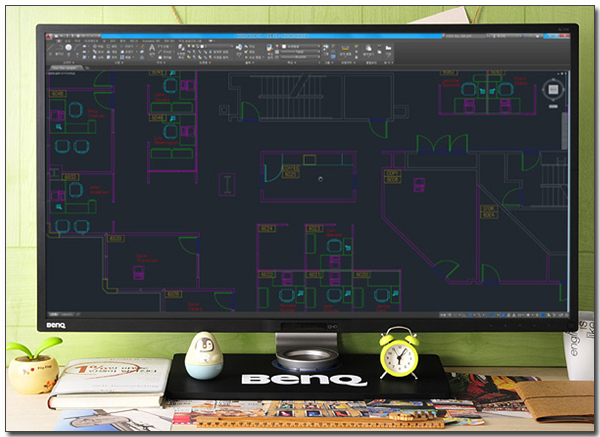Open the object color swatch dropdown
Viewport: 600px width, 437px height.
(x=301, y=46)
